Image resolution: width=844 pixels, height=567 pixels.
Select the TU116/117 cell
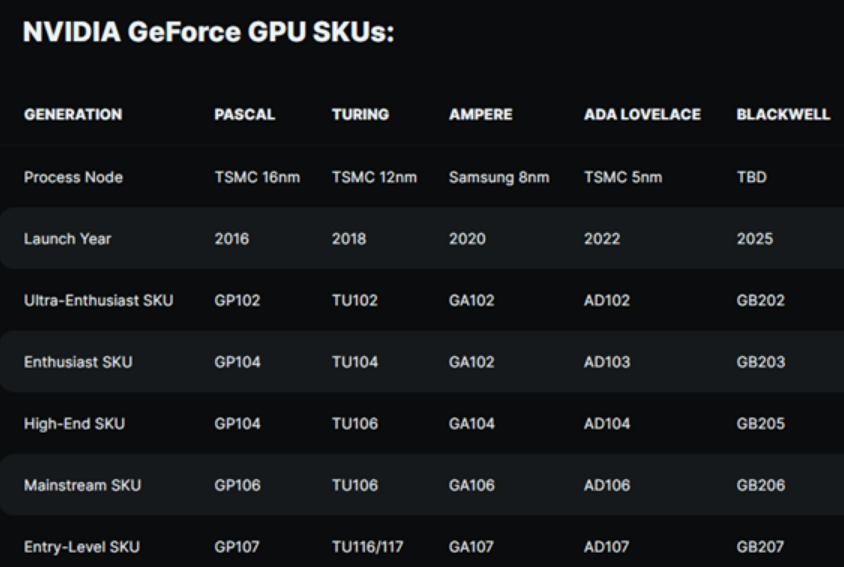click(x=367, y=547)
